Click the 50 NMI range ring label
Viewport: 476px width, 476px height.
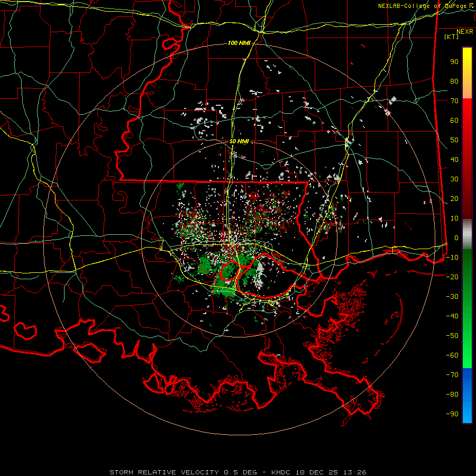point(239,141)
